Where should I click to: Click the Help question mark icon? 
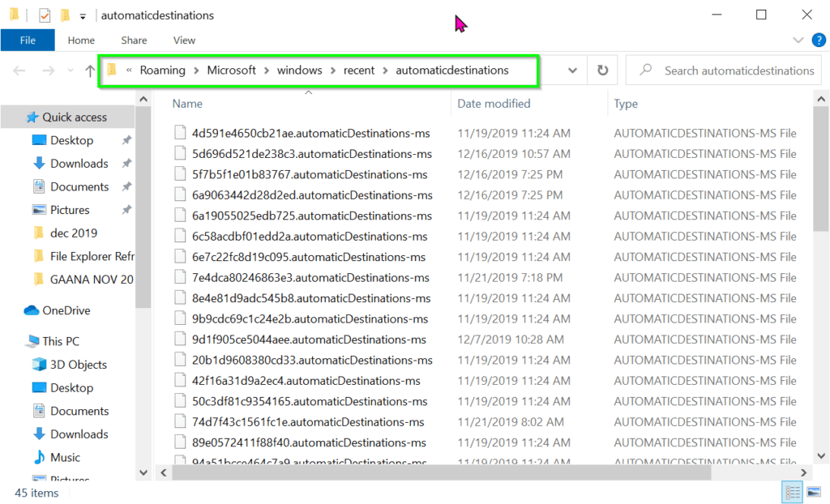pyautogui.click(x=819, y=40)
